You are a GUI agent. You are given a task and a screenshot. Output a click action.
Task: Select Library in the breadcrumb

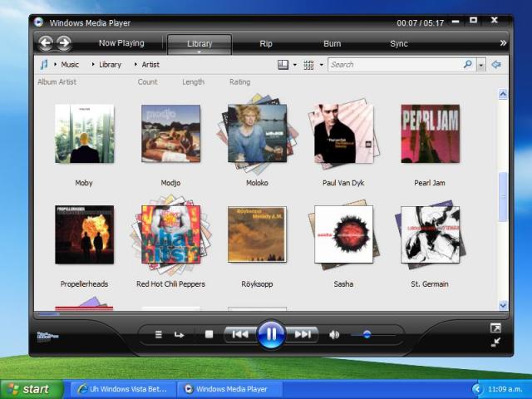[x=110, y=65]
